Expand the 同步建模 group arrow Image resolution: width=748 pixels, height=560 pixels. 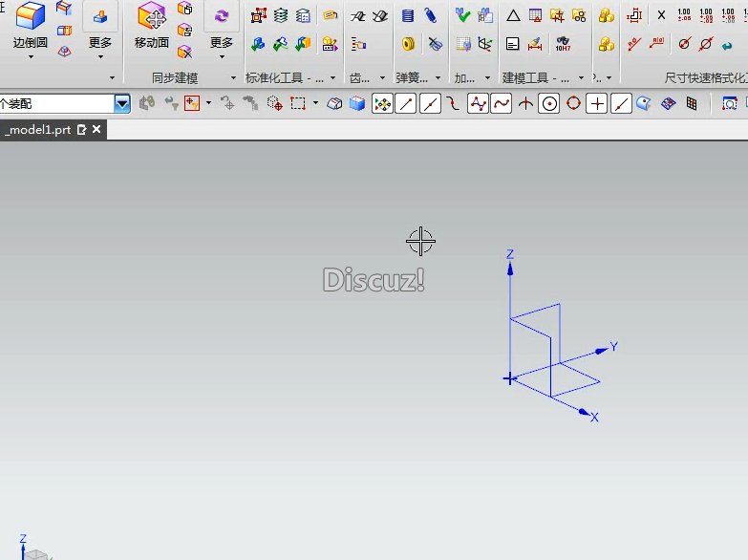(233, 77)
